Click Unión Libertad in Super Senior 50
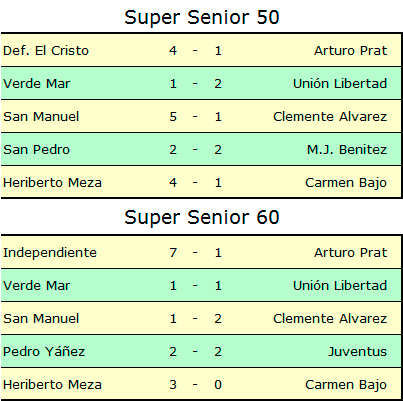Screen dimensions: 403x401 [x=340, y=84]
